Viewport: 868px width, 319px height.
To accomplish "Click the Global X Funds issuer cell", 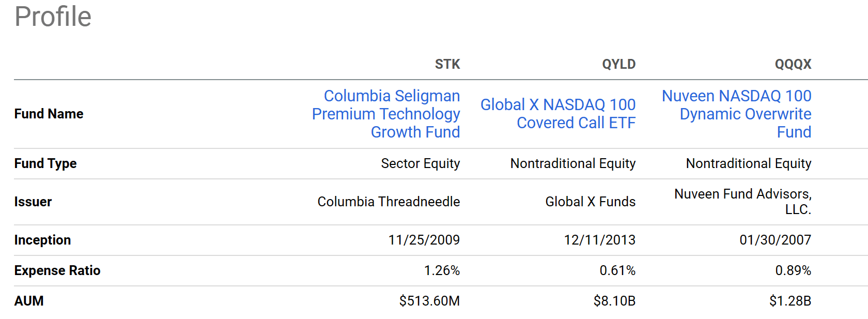I will click(x=590, y=202).
